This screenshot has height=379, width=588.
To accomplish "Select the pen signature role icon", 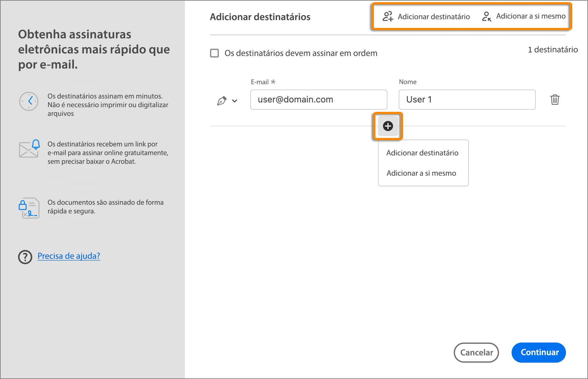I will tap(222, 100).
